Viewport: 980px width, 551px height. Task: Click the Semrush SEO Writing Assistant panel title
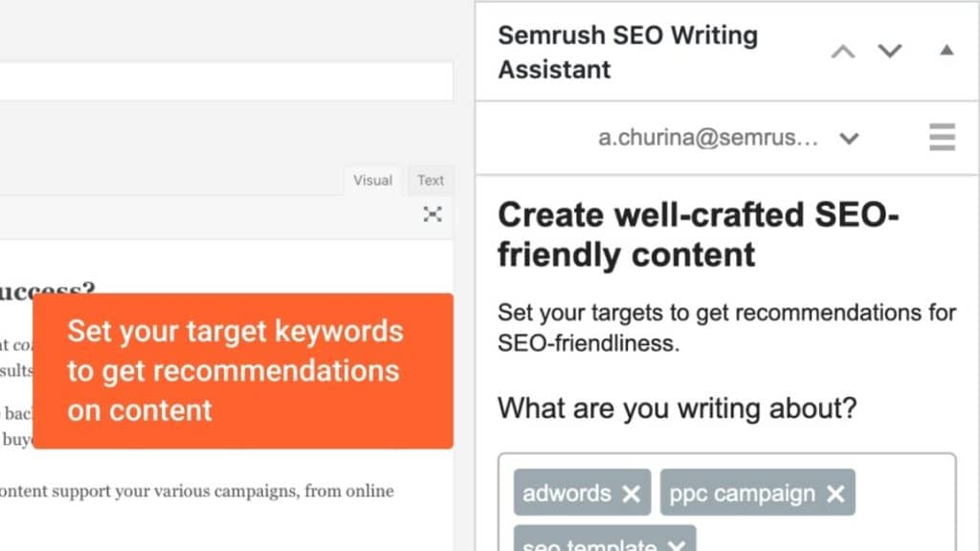click(627, 52)
